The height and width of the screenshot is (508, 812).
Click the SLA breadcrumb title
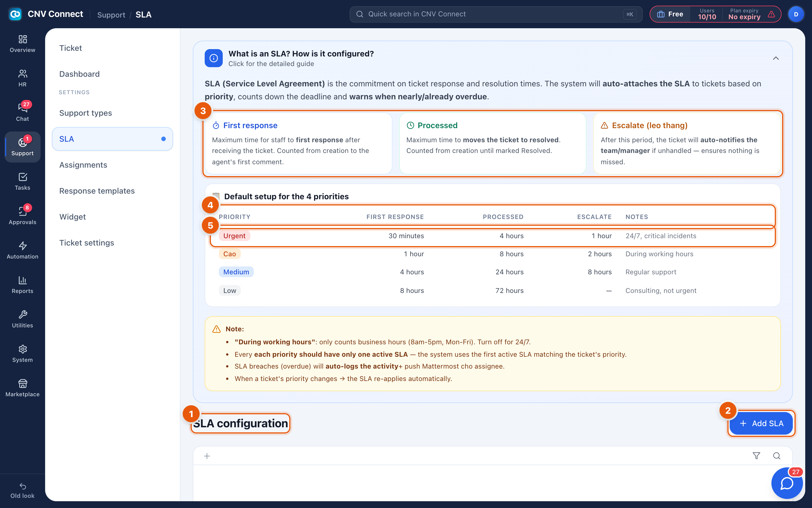[x=143, y=14]
